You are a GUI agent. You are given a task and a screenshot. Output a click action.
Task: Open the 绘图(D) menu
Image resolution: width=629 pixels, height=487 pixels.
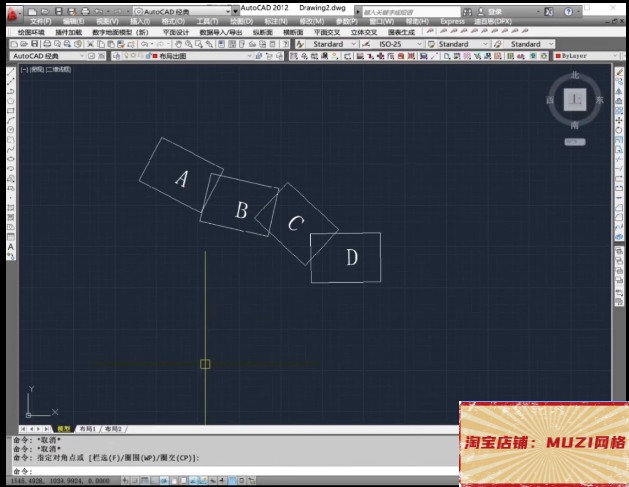click(241, 21)
